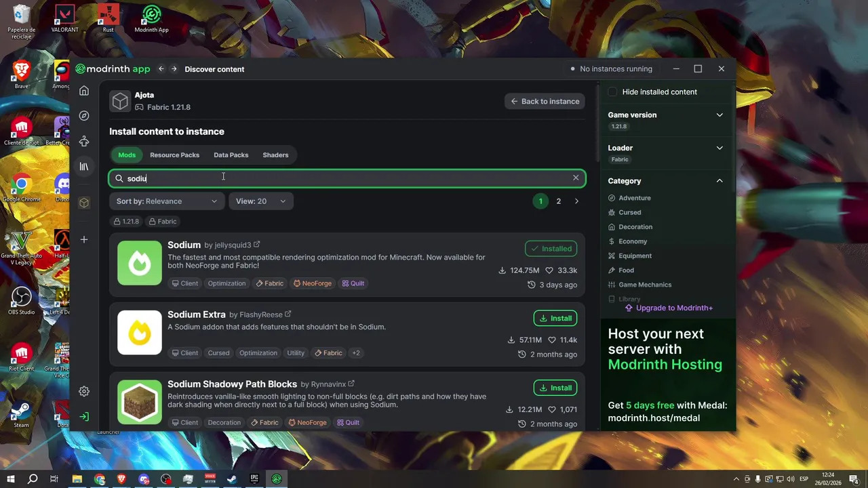Click Back to instance button
Image resolution: width=868 pixels, height=488 pixels.
[545, 102]
